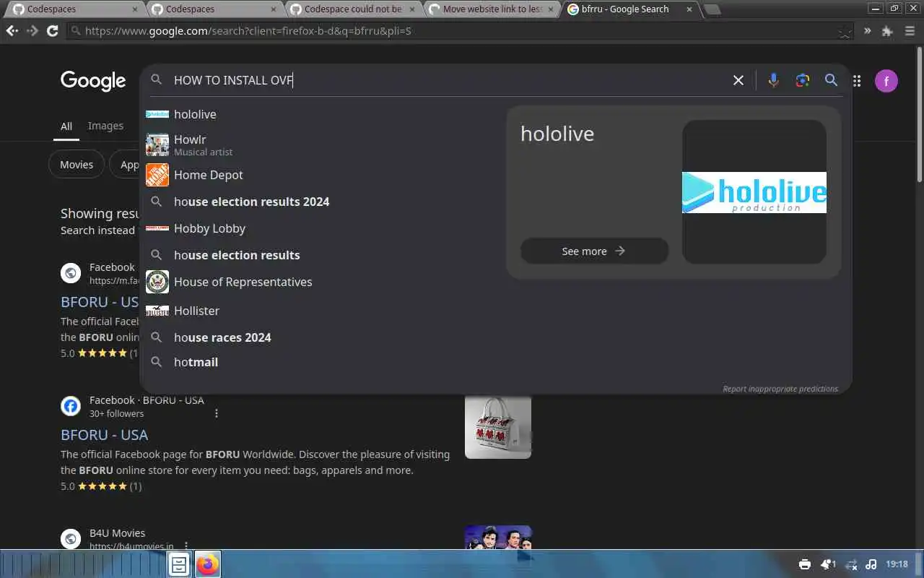The width and height of the screenshot is (924, 578).
Task: Switch to Images results tab
Action: [x=105, y=126]
